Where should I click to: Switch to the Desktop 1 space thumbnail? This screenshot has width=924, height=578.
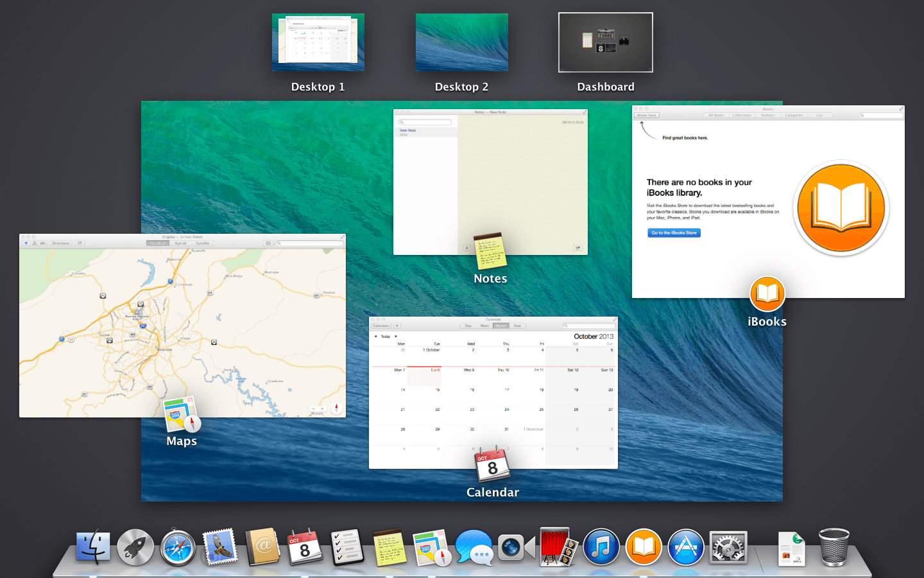coord(318,42)
